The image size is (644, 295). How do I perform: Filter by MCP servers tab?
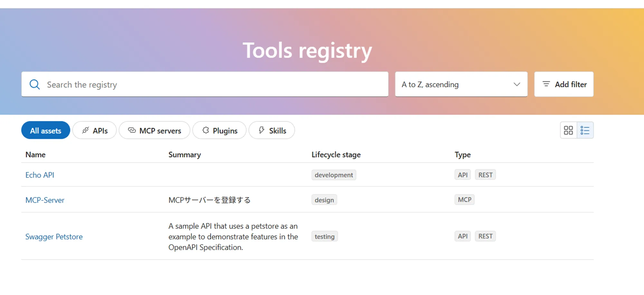[155, 131]
